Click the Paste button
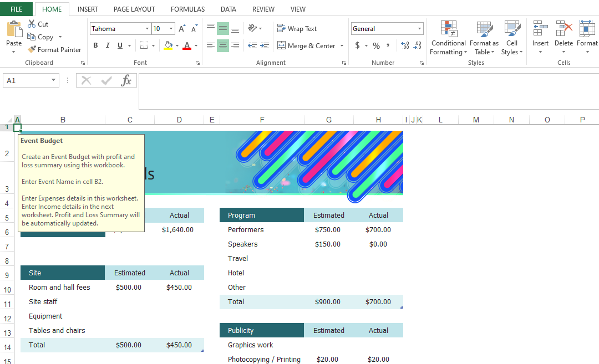 [x=14, y=33]
